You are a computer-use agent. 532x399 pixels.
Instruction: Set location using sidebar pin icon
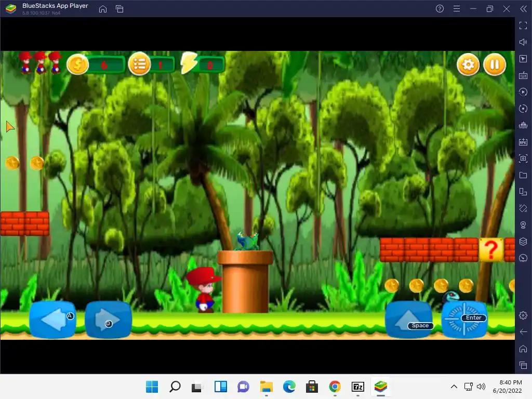pyautogui.click(x=523, y=225)
